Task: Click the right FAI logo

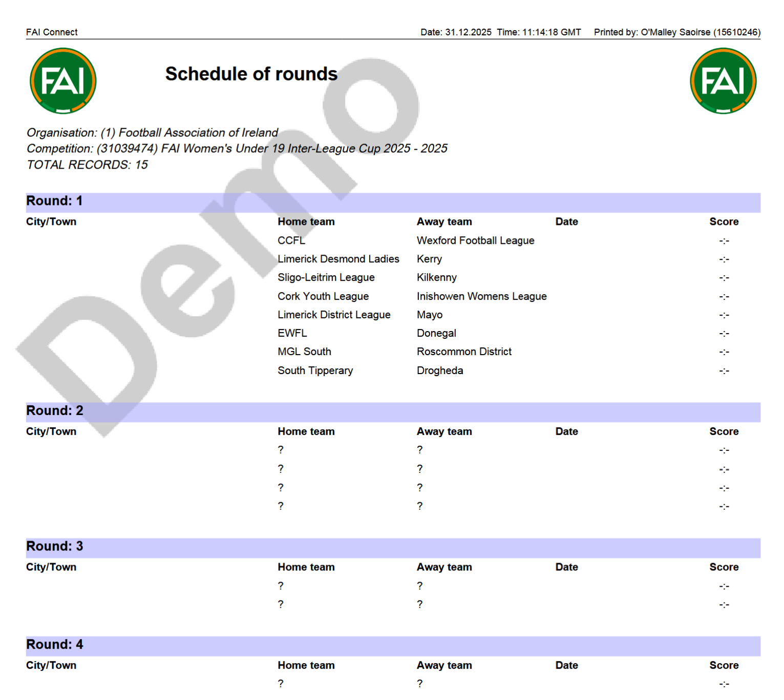Action: tap(723, 81)
